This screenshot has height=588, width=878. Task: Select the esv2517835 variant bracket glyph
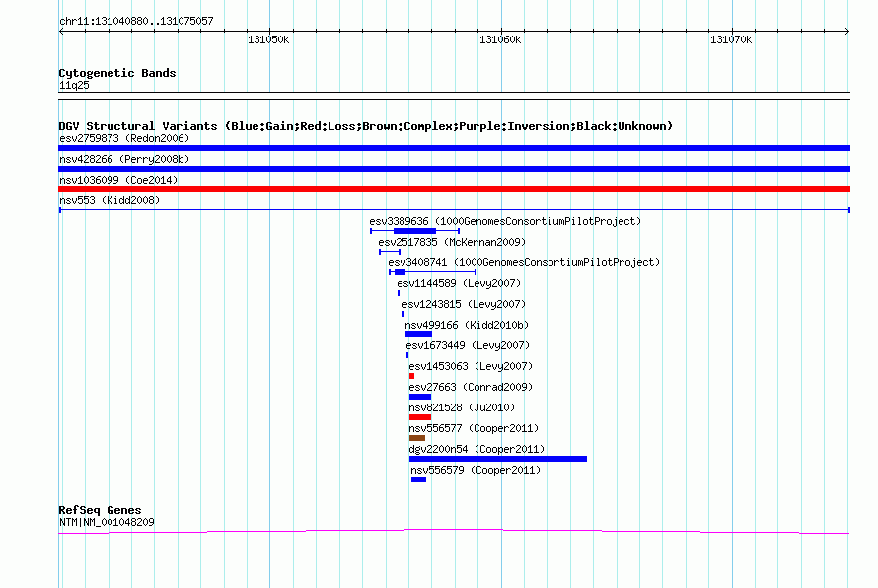390,252
